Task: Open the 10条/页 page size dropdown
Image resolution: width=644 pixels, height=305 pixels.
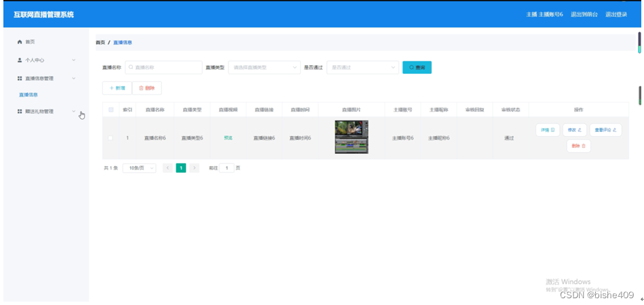Action: point(139,168)
